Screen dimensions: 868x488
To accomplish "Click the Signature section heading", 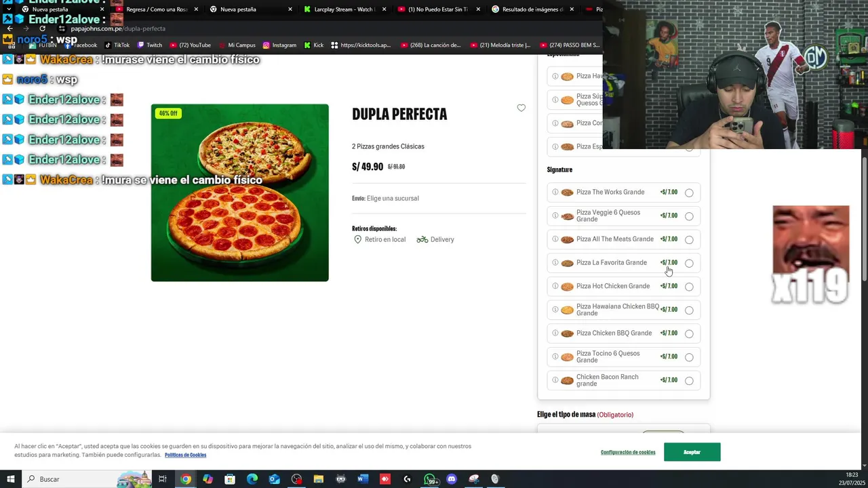I will (559, 169).
